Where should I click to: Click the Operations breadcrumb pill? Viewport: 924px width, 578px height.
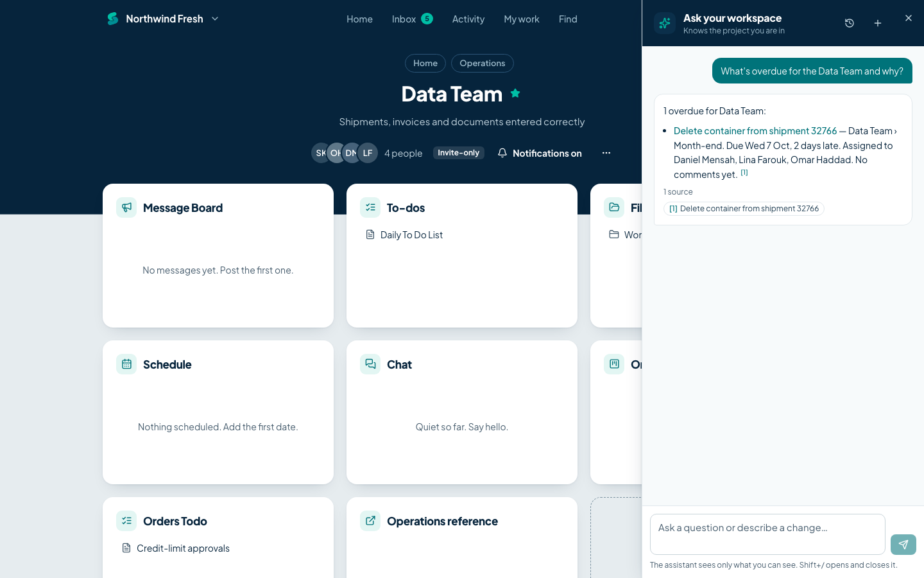click(483, 63)
